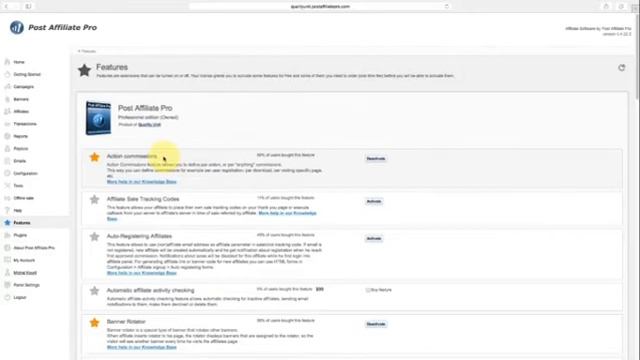Click the Features breadcrumb above the header

click(x=87, y=51)
